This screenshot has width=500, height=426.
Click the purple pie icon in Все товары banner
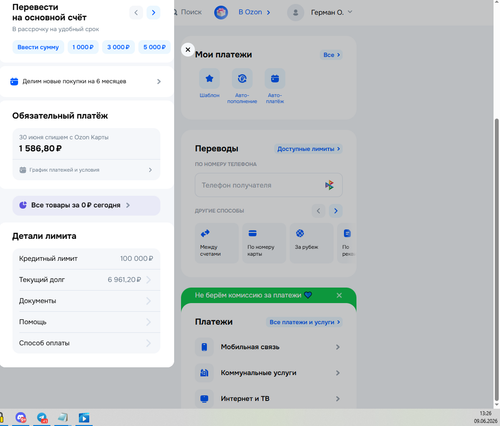click(23, 205)
